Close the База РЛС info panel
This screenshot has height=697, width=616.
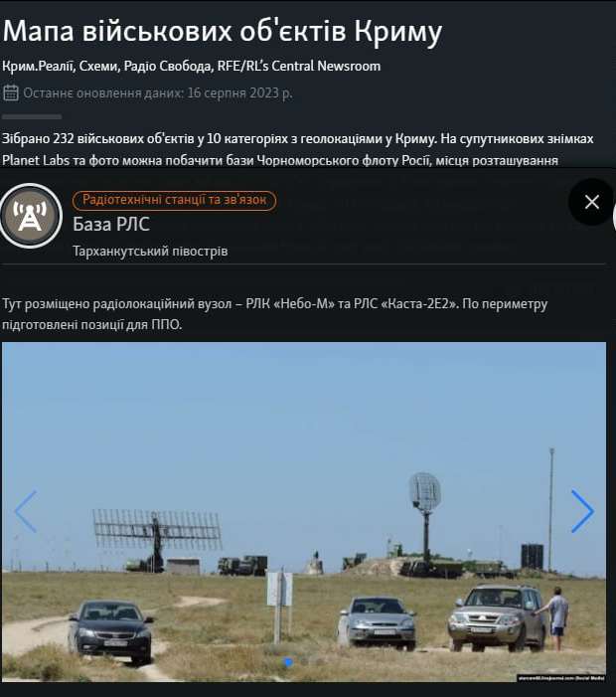(x=591, y=202)
